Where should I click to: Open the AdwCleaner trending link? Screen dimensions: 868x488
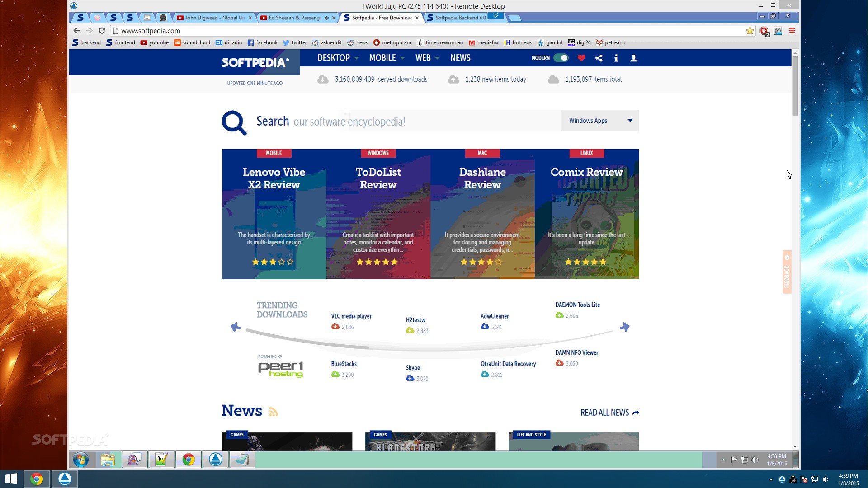(x=495, y=316)
